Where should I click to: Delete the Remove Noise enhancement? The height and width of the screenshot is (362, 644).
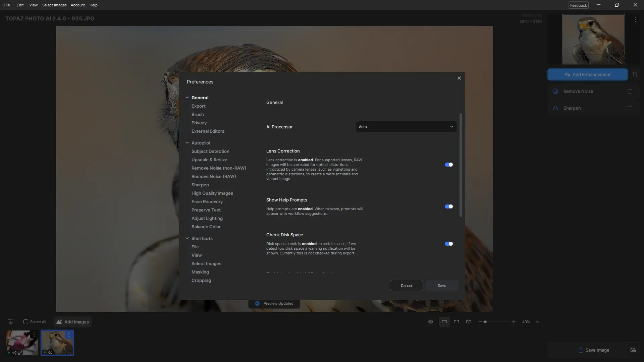[x=630, y=91]
